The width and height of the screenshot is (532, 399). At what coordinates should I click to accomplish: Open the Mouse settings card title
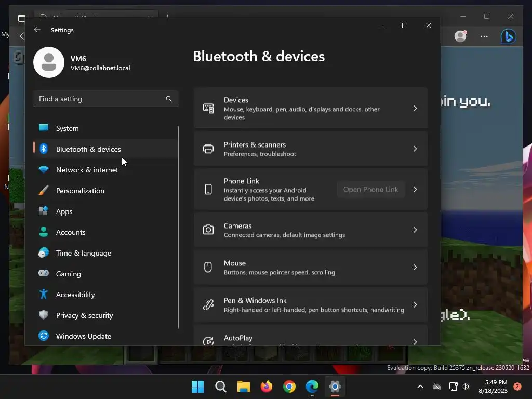click(234, 263)
